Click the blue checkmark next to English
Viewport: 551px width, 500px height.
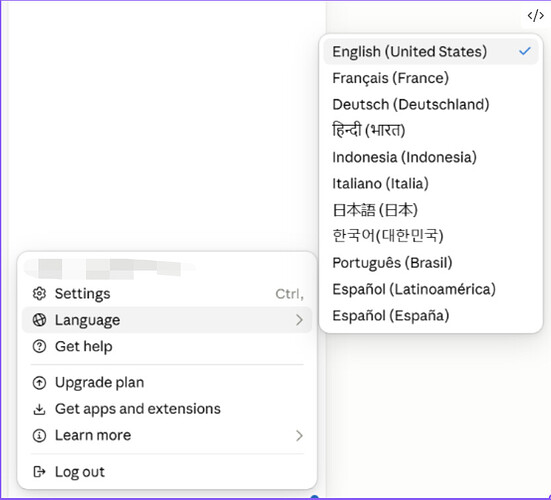pyautogui.click(x=525, y=52)
